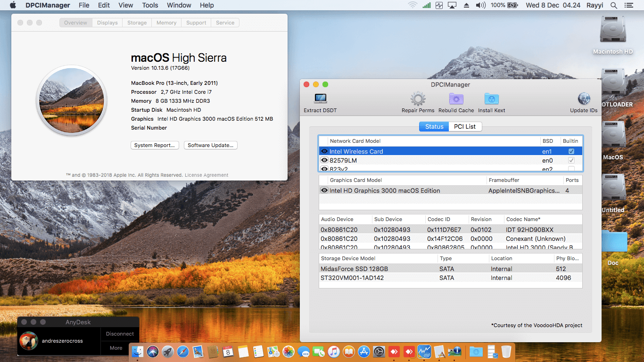Viewport: 644px width, 362px height.
Task: Select the ST320VM001-1AD142 storage row
Action: [x=450, y=278]
